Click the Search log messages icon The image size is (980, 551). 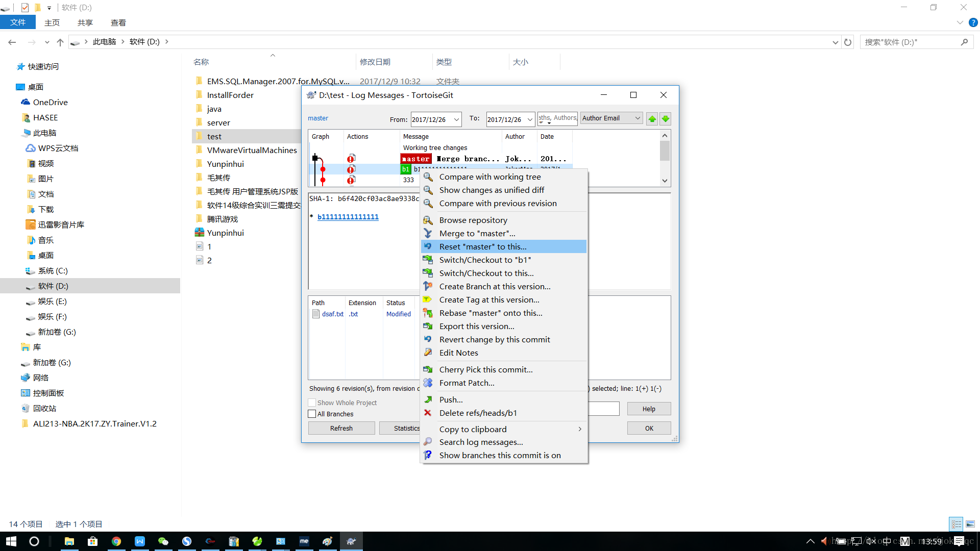click(x=428, y=442)
